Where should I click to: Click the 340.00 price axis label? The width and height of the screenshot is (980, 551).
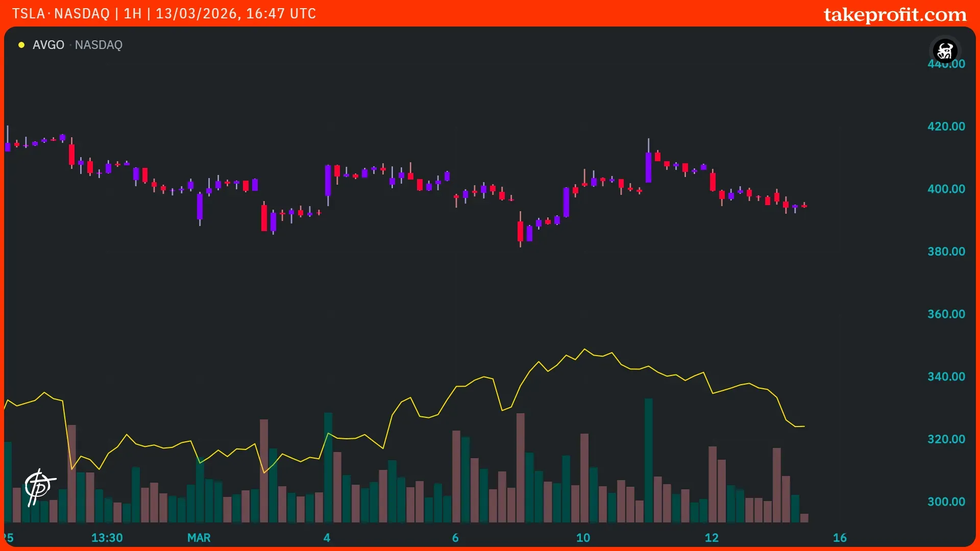click(x=946, y=377)
